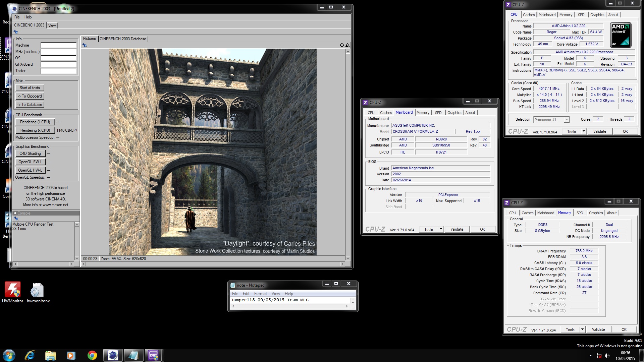Click the Notepad icon in note title bar
This screenshot has width=644, height=362.
coord(233,285)
